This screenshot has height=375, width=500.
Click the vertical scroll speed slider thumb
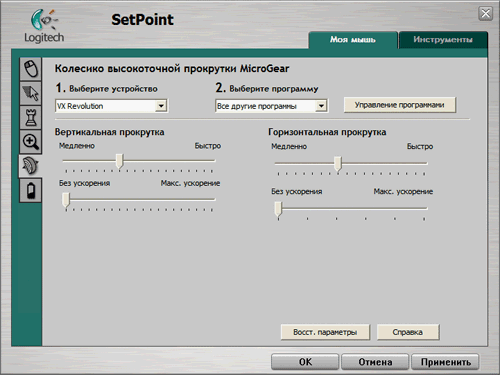click(119, 161)
